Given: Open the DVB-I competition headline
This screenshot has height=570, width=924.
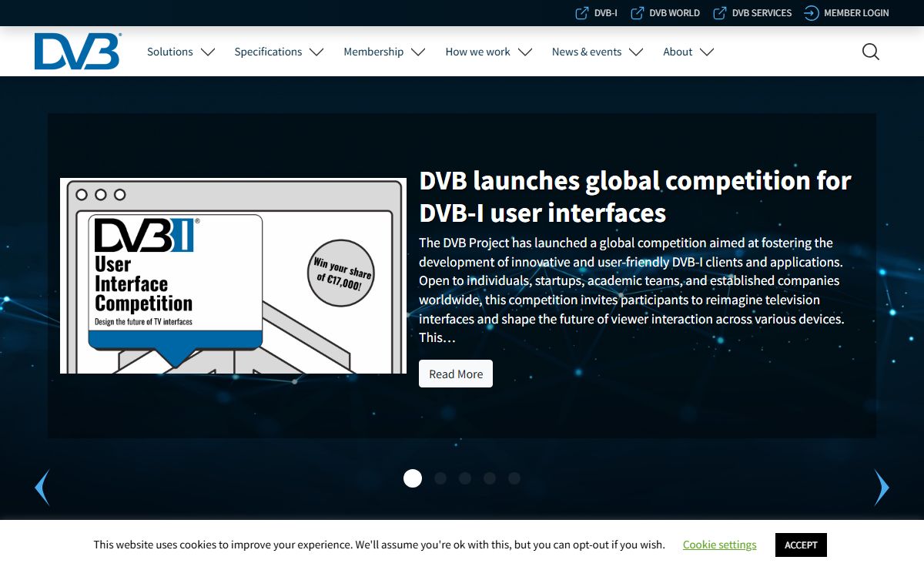Looking at the screenshot, I should click(635, 196).
